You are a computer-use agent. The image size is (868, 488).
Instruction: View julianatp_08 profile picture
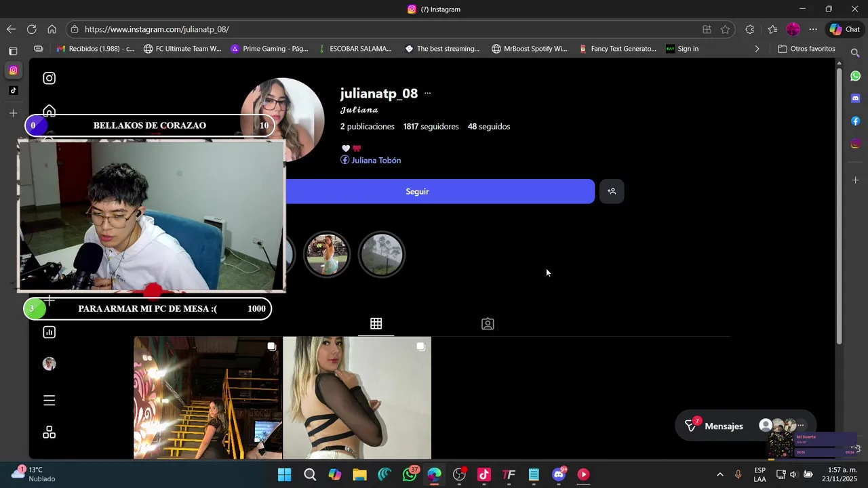(x=283, y=120)
